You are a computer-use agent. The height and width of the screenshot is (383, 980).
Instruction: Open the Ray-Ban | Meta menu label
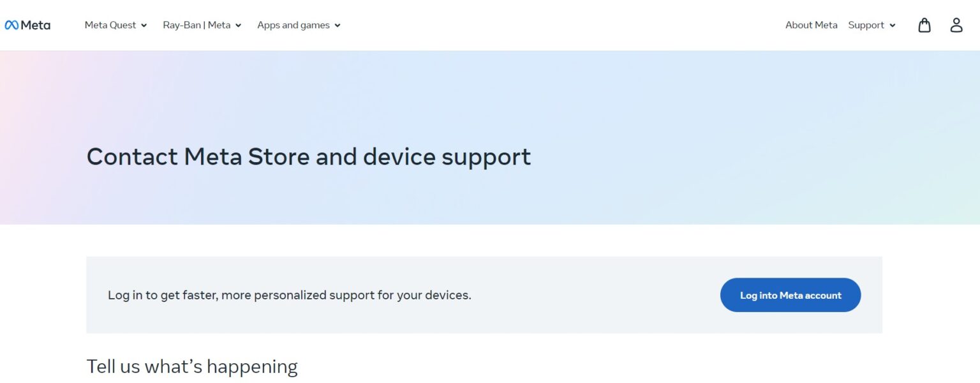pyautogui.click(x=197, y=26)
